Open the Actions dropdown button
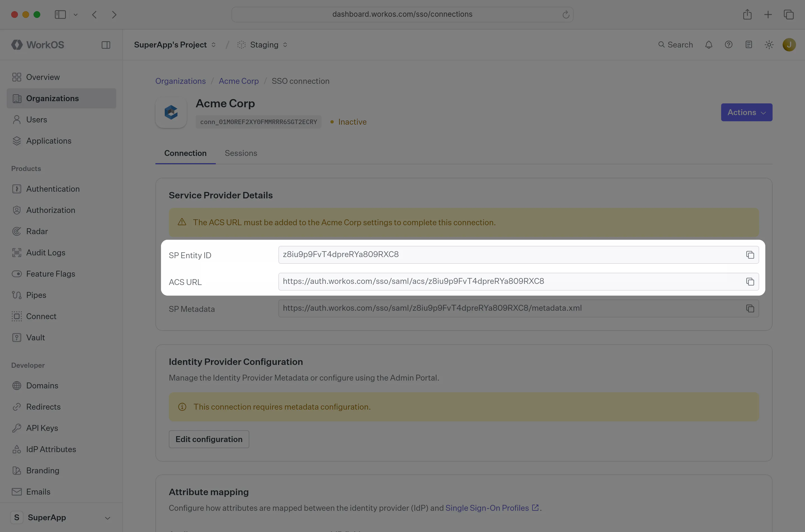The height and width of the screenshot is (532, 805). pyautogui.click(x=747, y=112)
